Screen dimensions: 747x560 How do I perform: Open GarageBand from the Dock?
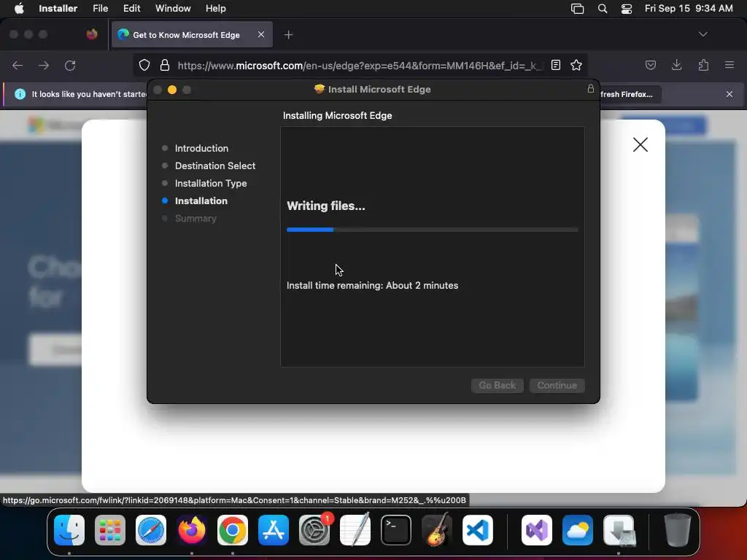(x=437, y=530)
